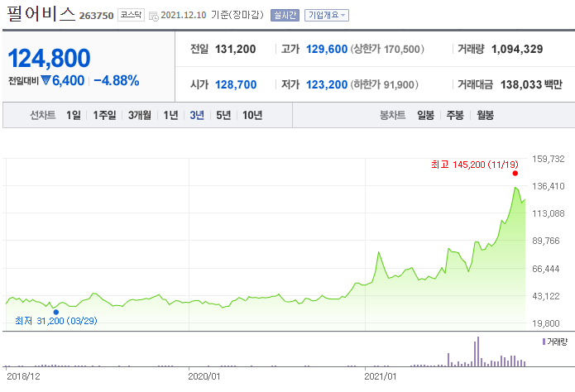
Task: Click the 거래량 value 1,094,329
Action: pyautogui.click(x=517, y=49)
